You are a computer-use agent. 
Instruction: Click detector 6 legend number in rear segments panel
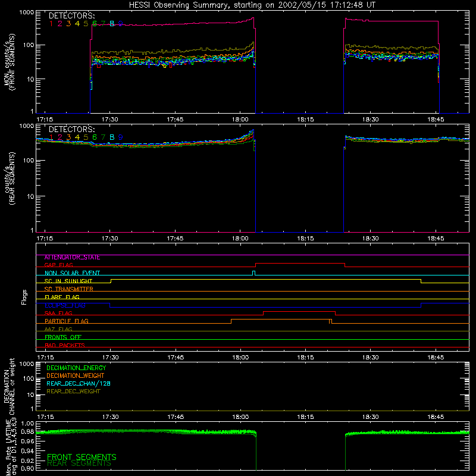pos(95,137)
